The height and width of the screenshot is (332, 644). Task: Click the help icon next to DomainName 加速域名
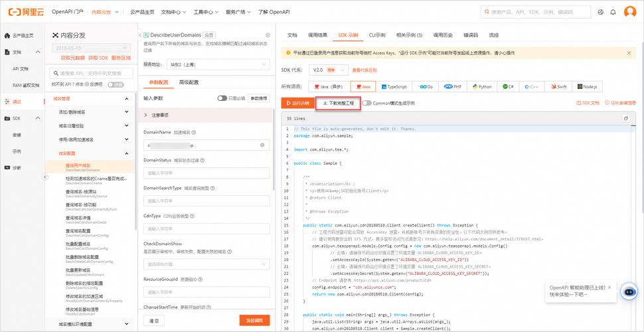click(x=194, y=133)
